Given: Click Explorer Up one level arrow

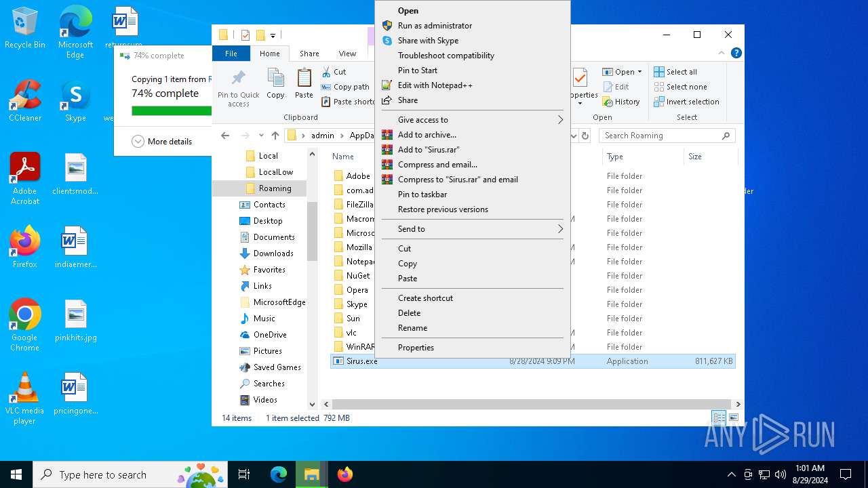Looking at the screenshot, I should coord(275,136).
